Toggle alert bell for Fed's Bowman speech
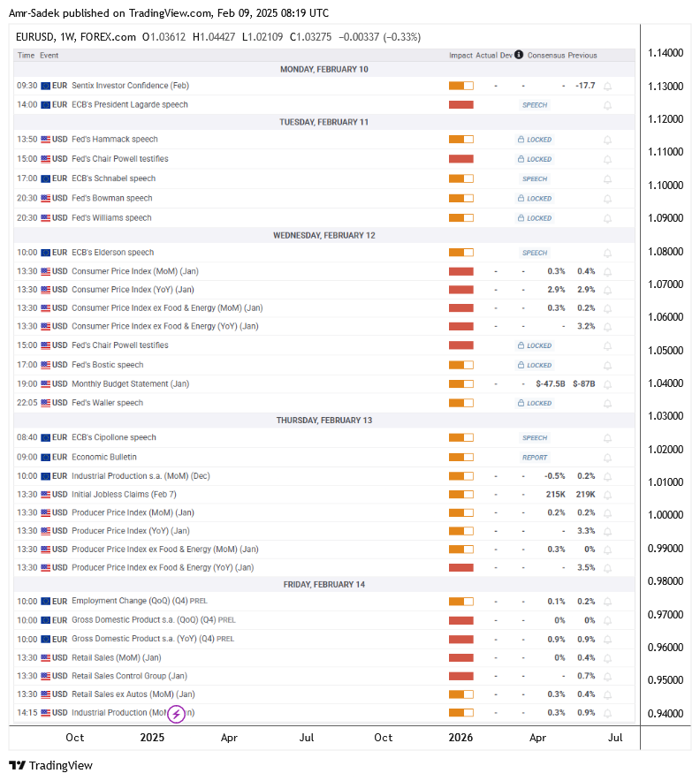700x781 pixels. point(607,199)
